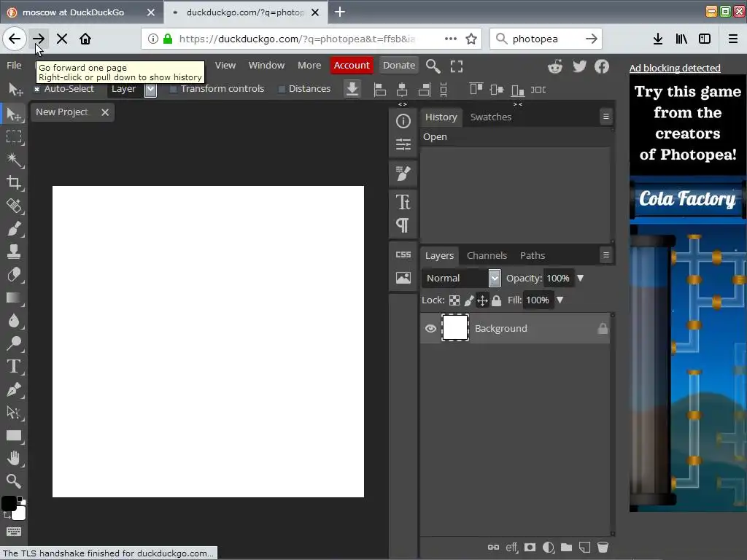Select the Zoom tool in left toolbar

click(x=14, y=481)
